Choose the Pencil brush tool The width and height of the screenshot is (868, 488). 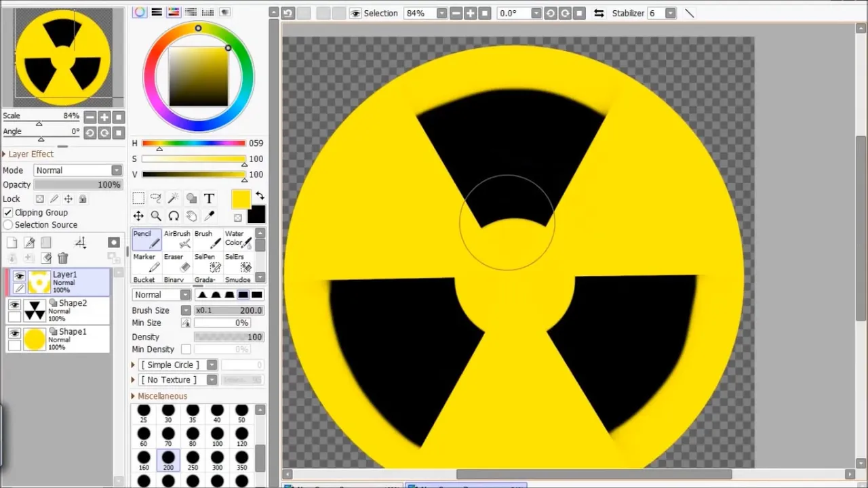(146, 239)
